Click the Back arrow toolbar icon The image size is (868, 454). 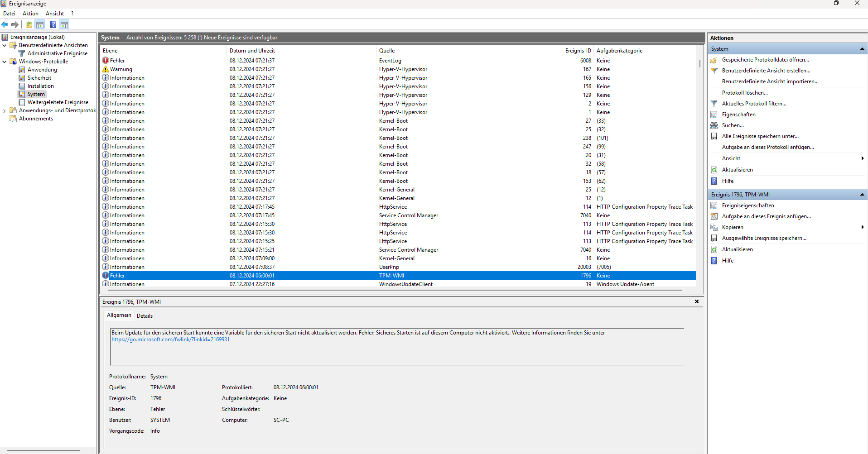click(x=5, y=24)
